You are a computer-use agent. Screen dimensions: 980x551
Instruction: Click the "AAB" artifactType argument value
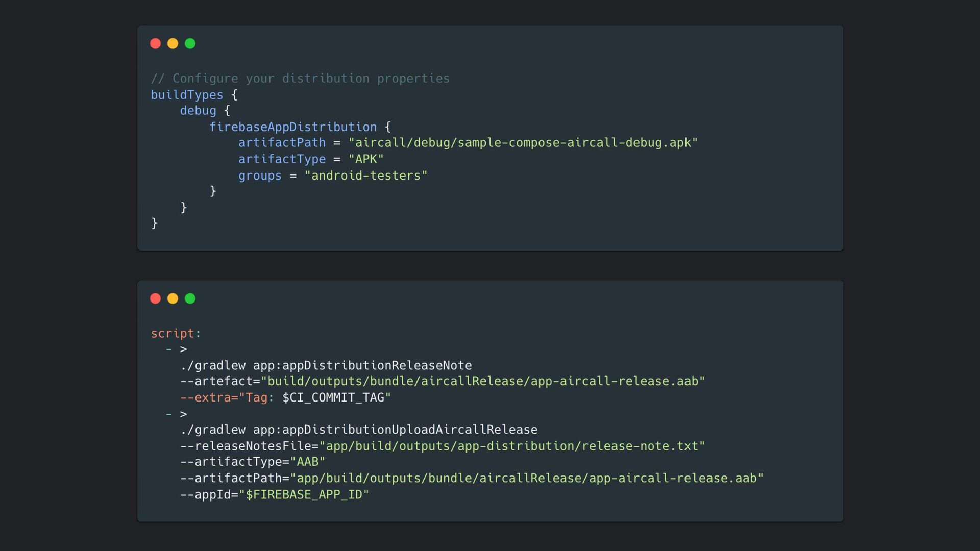coord(308,462)
